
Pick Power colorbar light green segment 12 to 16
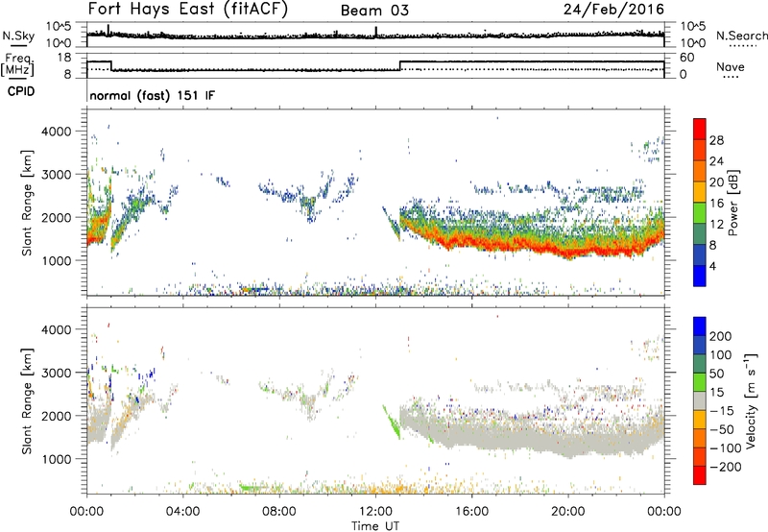[700, 213]
